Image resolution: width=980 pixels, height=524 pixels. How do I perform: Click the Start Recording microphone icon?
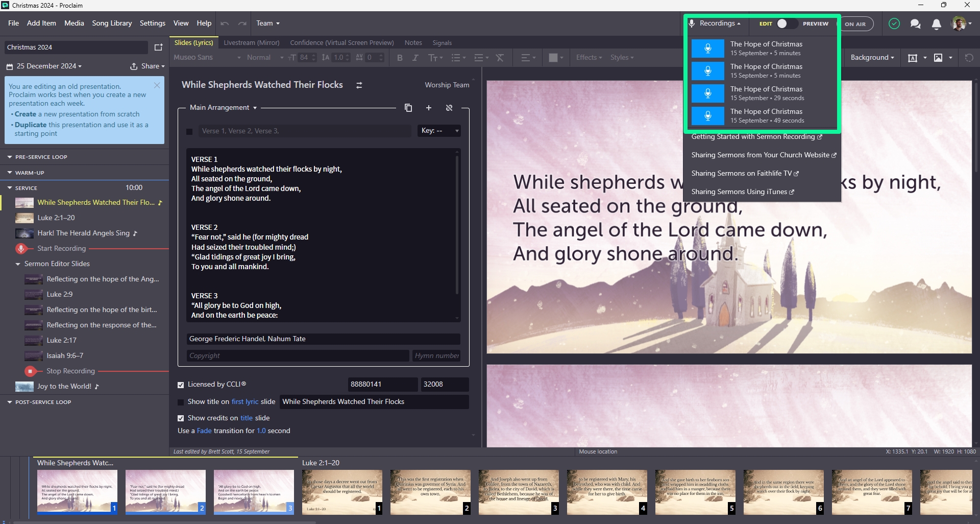point(21,249)
